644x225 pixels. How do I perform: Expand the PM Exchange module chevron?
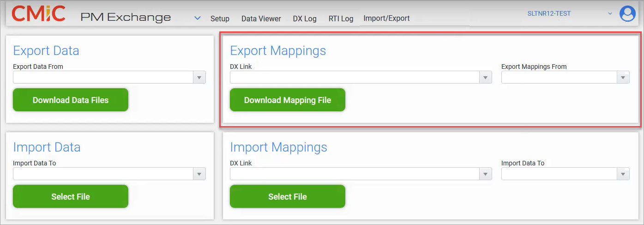(x=198, y=18)
